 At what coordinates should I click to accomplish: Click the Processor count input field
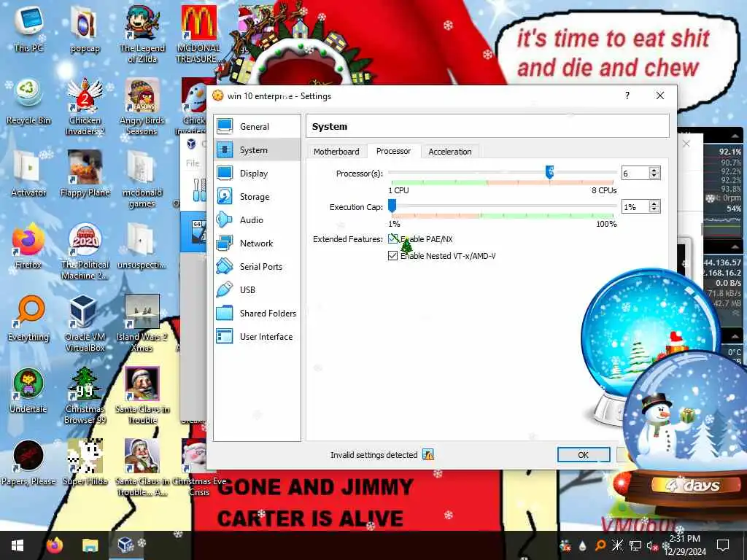(x=635, y=174)
